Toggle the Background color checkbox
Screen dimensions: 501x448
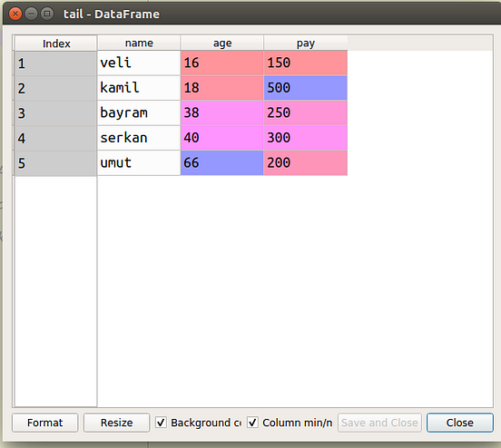coord(161,423)
